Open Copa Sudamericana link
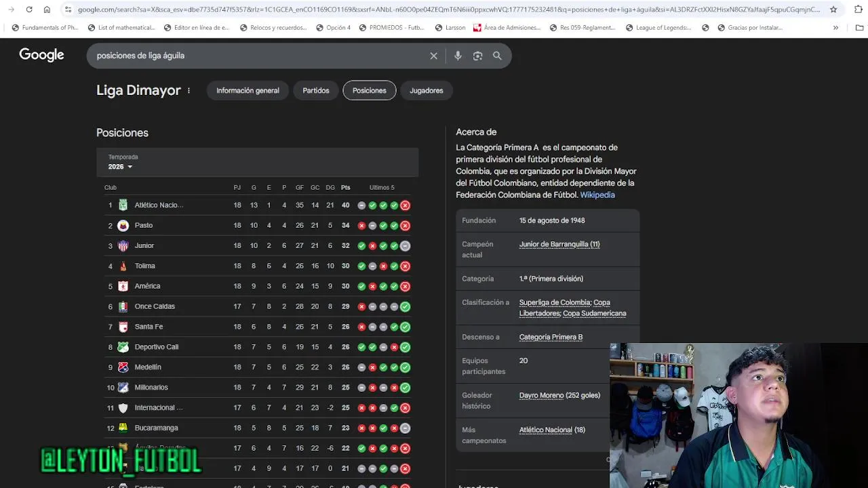868x488 pixels. [595, 313]
